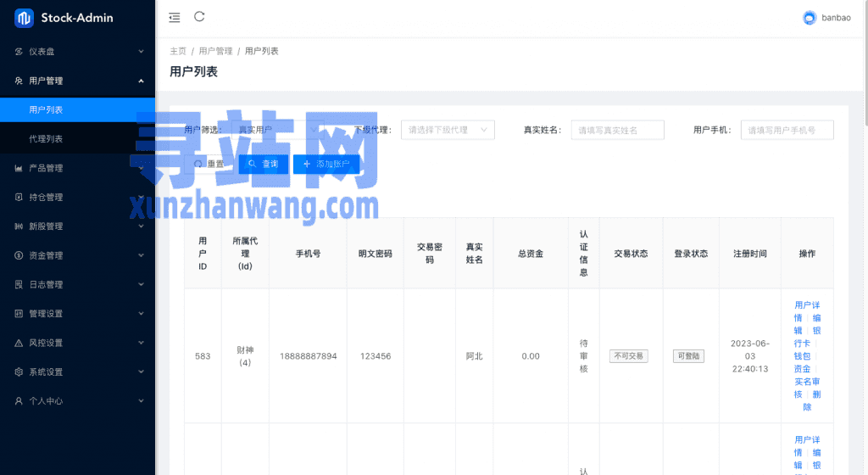Image resolution: width=868 pixels, height=475 pixels.
Task: Collapse the 用户管理 menu chevron
Action: (x=142, y=81)
